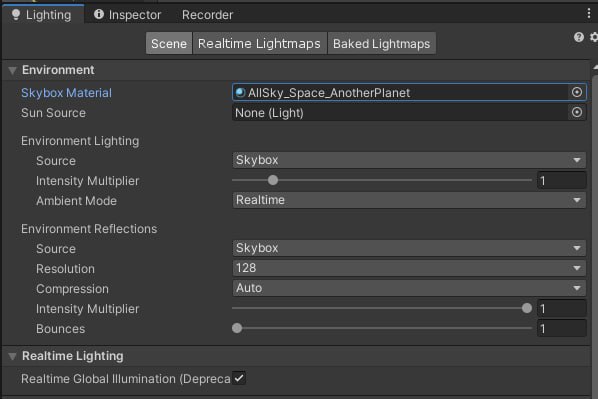The image size is (598, 399).
Task: Toggle Realtime Global Illumination checkbox
Action: (239, 378)
